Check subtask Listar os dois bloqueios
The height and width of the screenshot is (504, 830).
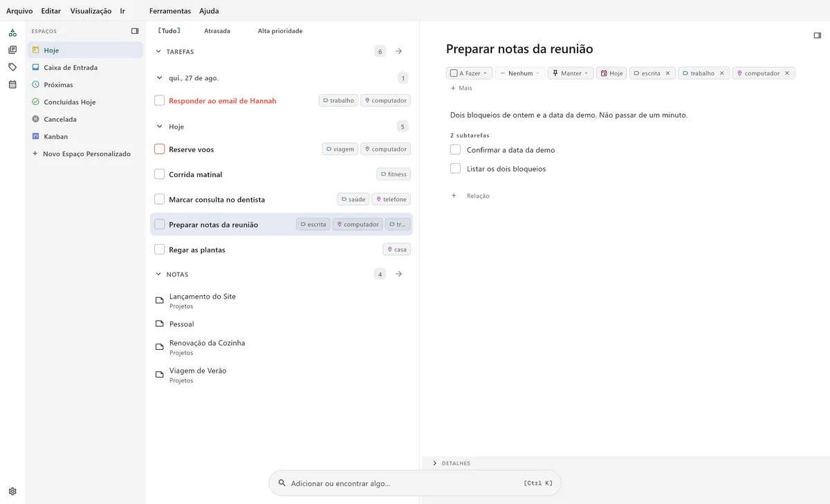(x=455, y=169)
